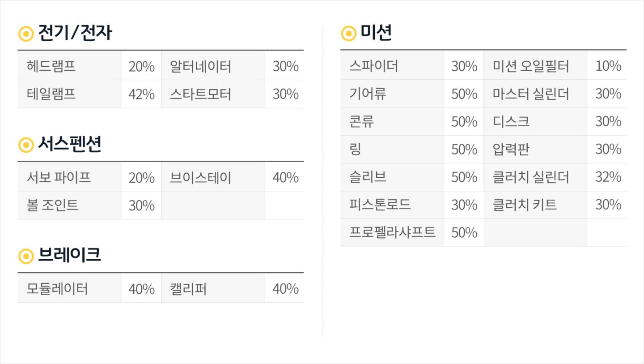Click the 테일램프 42% discount value
The image size is (644, 364).
(x=141, y=94)
